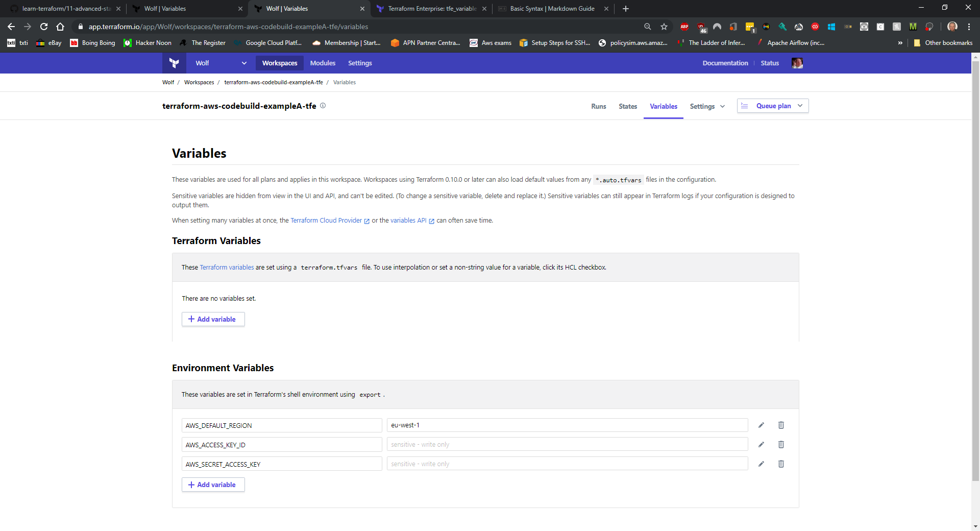Viewport: 980px width, 531px height.
Task: Open the Workspaces nav tab
Action: (280, 63)
